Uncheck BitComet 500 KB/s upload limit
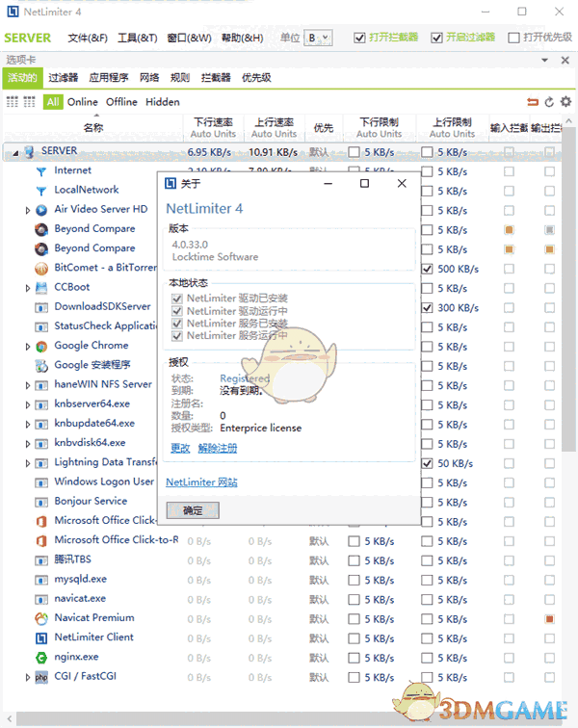578x728 pixels. click(427, 269)
